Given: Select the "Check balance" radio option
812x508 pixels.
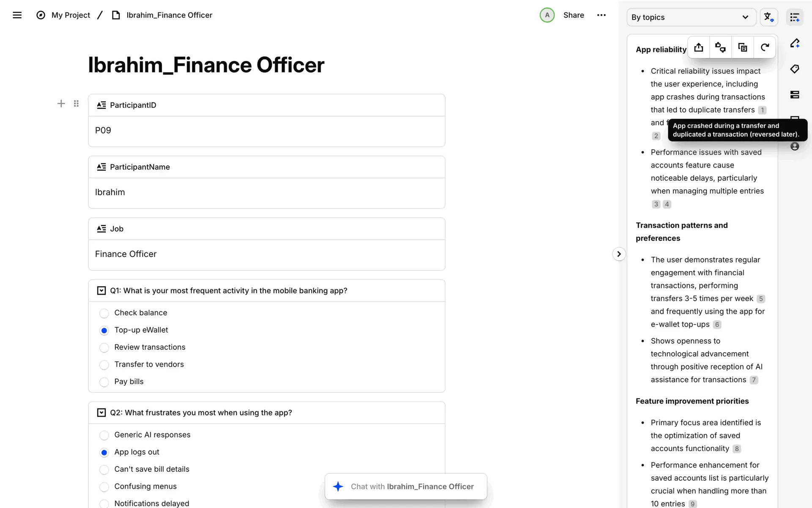Looking at the screenshot, I should pos(104,313).
